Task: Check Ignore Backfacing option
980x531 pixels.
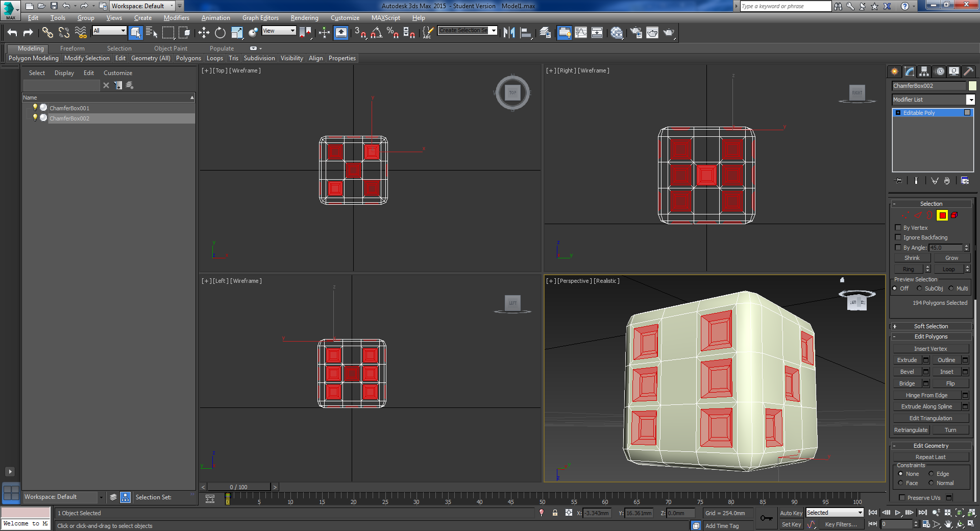Action: (898, 237)
